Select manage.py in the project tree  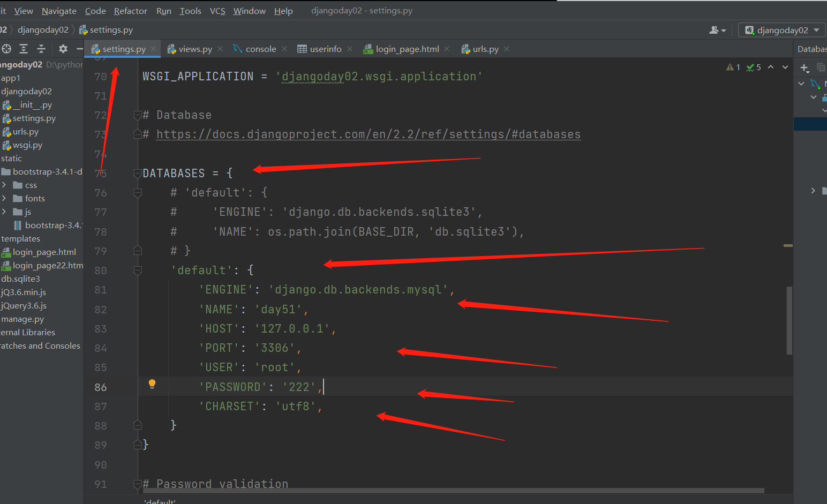point(22,319)
